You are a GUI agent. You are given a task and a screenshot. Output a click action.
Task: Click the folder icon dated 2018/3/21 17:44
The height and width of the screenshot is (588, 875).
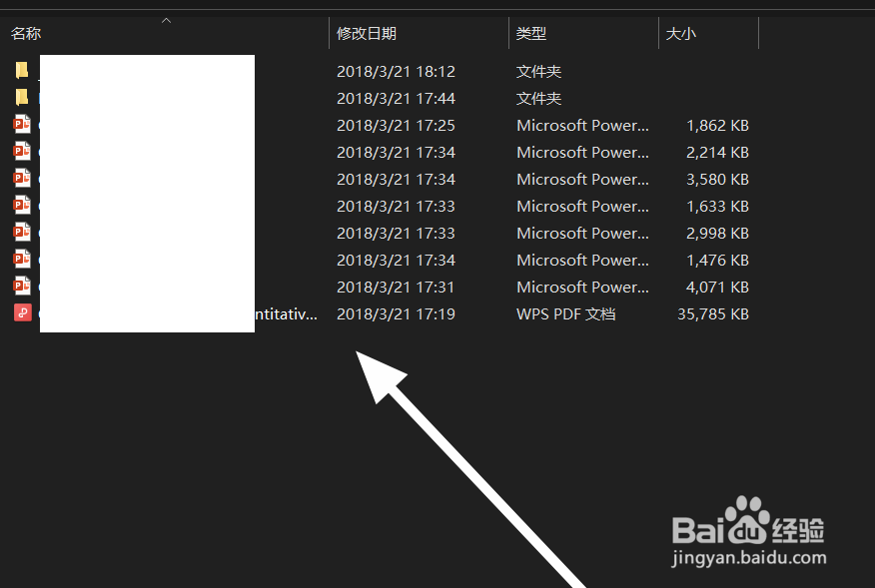pos(22,97)
